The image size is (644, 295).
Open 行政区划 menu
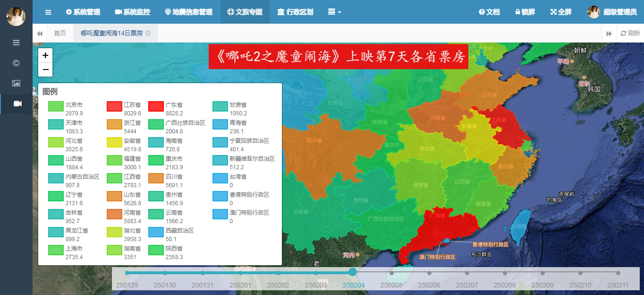click(295, 12)
